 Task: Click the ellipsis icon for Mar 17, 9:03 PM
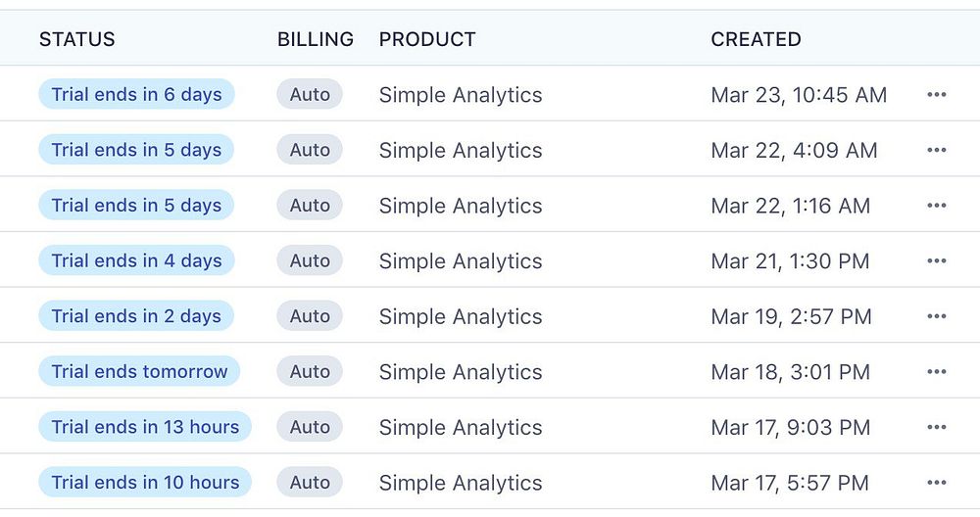tap(936, 427)
